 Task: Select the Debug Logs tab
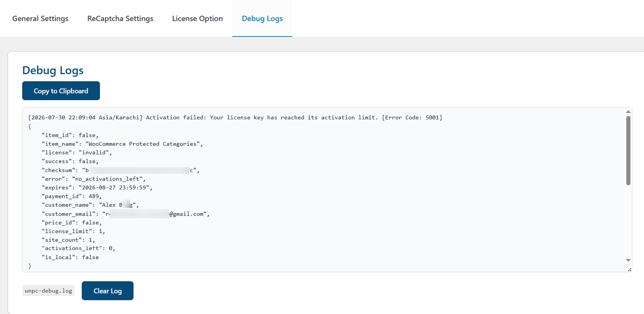(262, 18)
